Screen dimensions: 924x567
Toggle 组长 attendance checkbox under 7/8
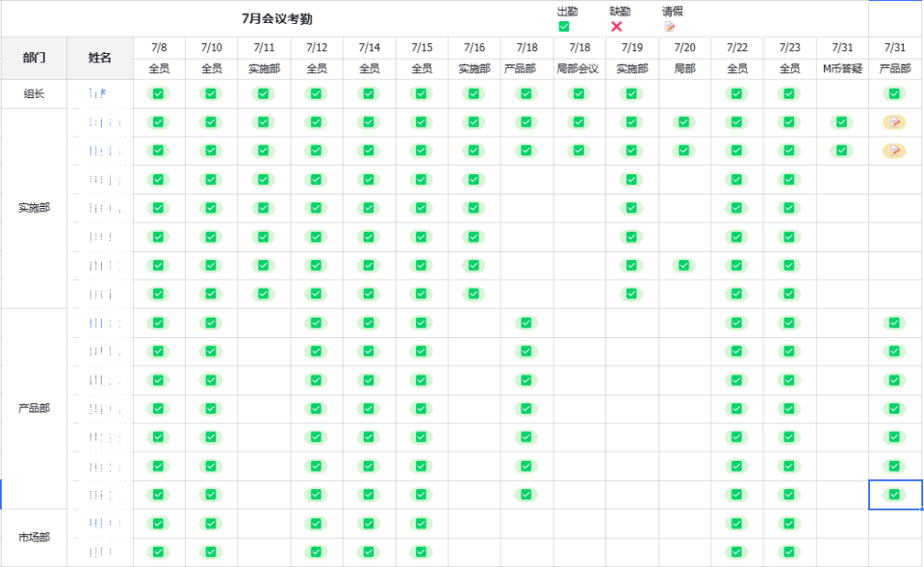[158, 93]
